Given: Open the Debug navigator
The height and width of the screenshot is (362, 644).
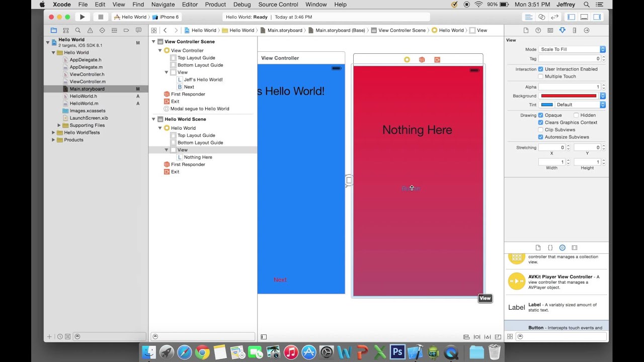Looking at the screenshot, I should tap(114, 30).
